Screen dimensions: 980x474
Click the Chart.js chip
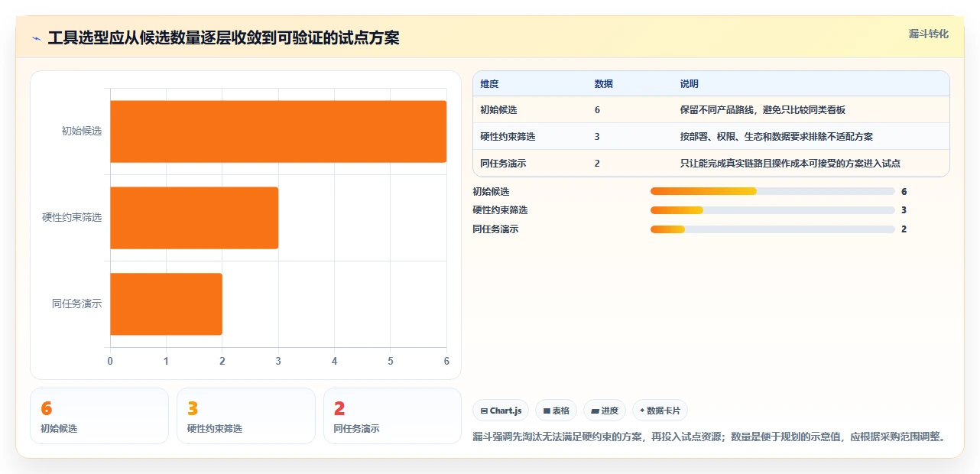coord(501,411)
